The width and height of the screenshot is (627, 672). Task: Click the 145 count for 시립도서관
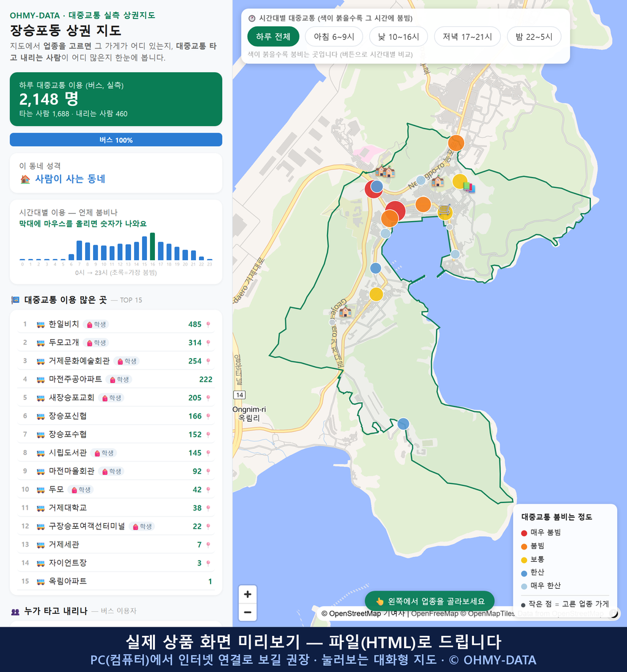coord(195,453)
